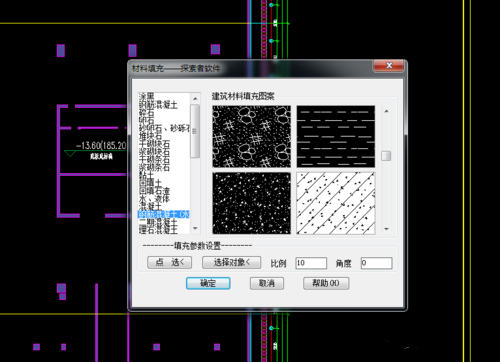
Task: Cancel the dialog with 取消
Action: (267, 283)
